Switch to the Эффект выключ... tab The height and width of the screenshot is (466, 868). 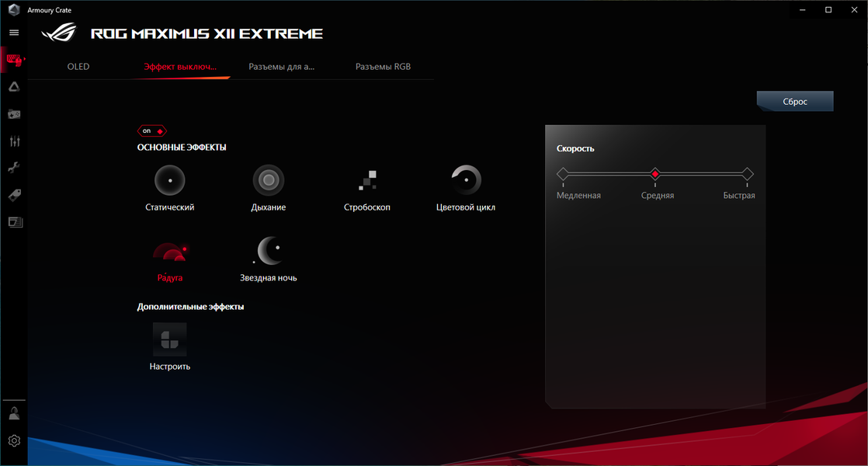[x=180, y=67]
